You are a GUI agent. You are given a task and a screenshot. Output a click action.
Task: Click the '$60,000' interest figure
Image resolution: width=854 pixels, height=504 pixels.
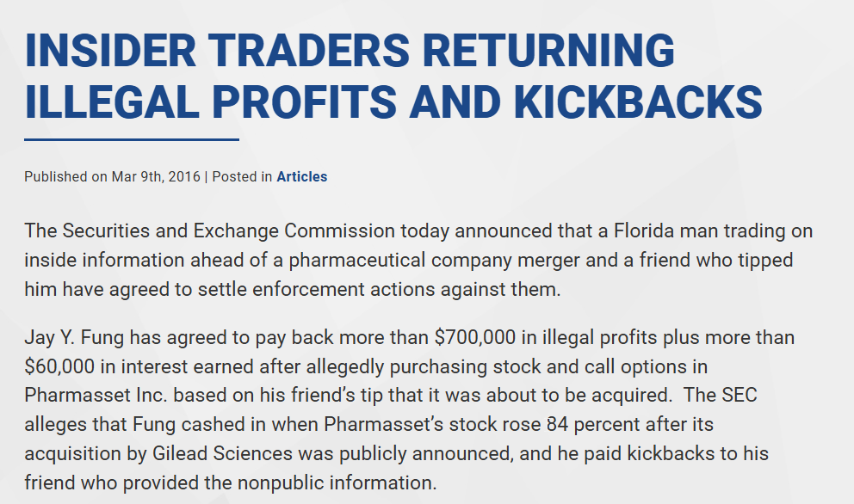pyautogui.click(x=59, y=366)
